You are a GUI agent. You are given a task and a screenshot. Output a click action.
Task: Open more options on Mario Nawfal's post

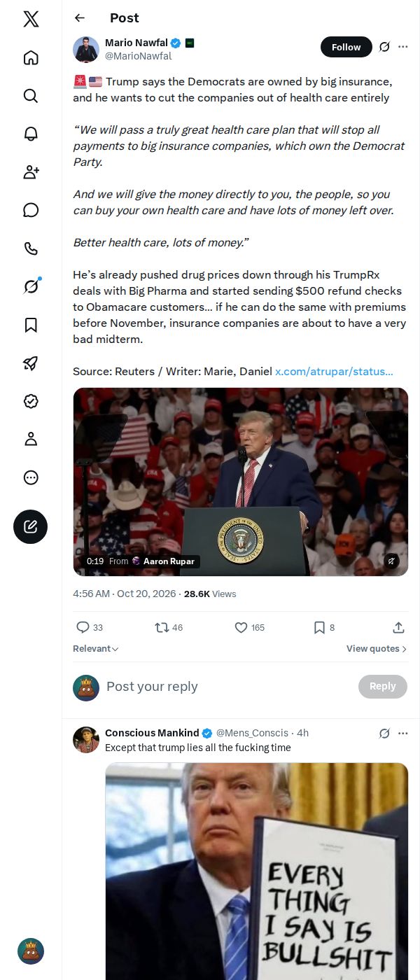403,47
